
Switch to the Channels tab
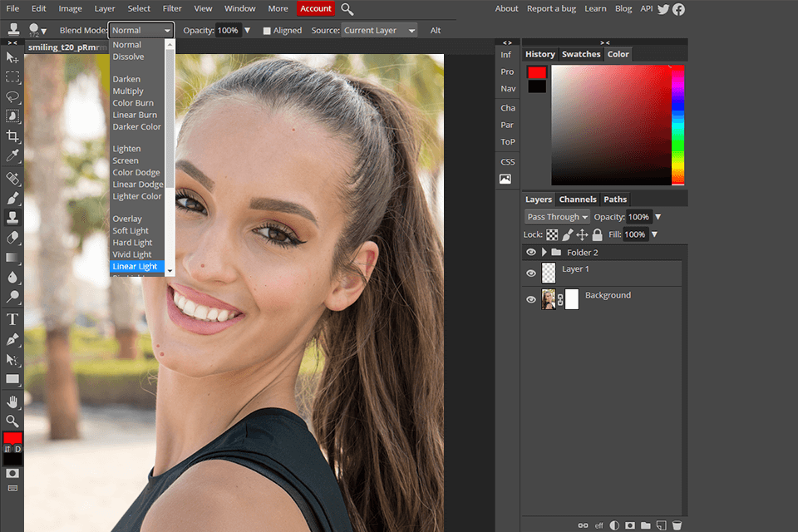click(x=578, y=199)
